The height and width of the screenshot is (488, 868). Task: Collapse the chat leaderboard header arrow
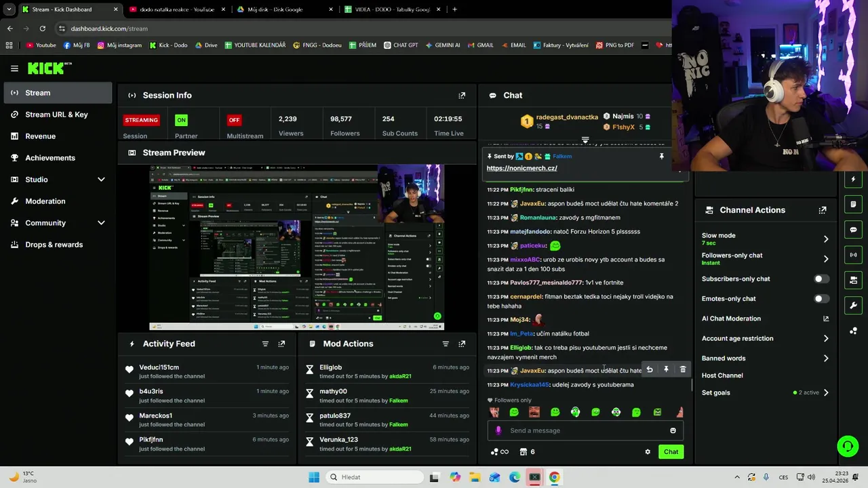point(585,140)
